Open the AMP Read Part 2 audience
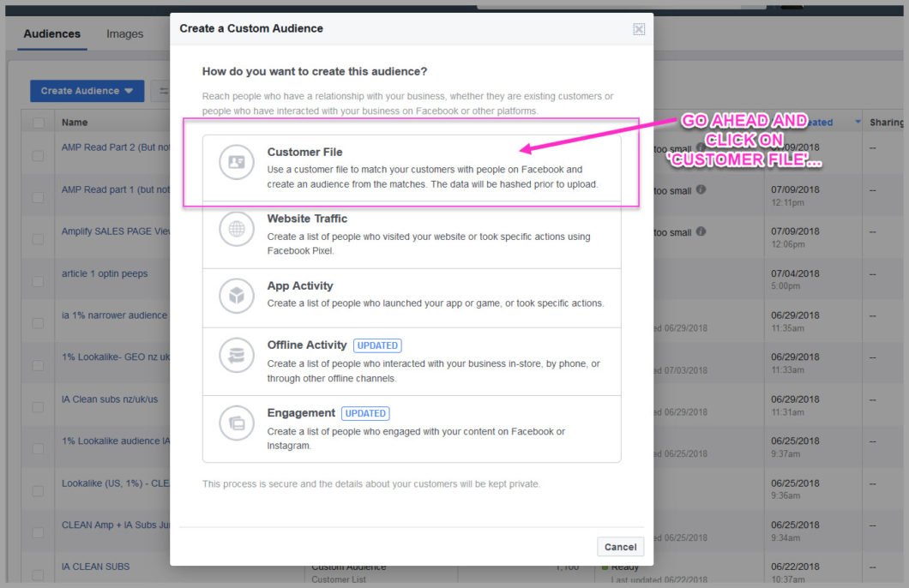This screenshot has height=588, width=909. tap(116, 147)
